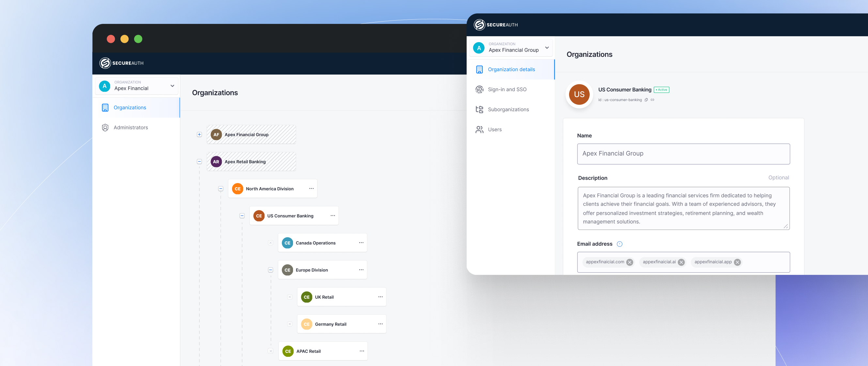Remove the appexfinaicial.com email chip
This screenshot has width=868, height=366.
(x=629, y=262)
